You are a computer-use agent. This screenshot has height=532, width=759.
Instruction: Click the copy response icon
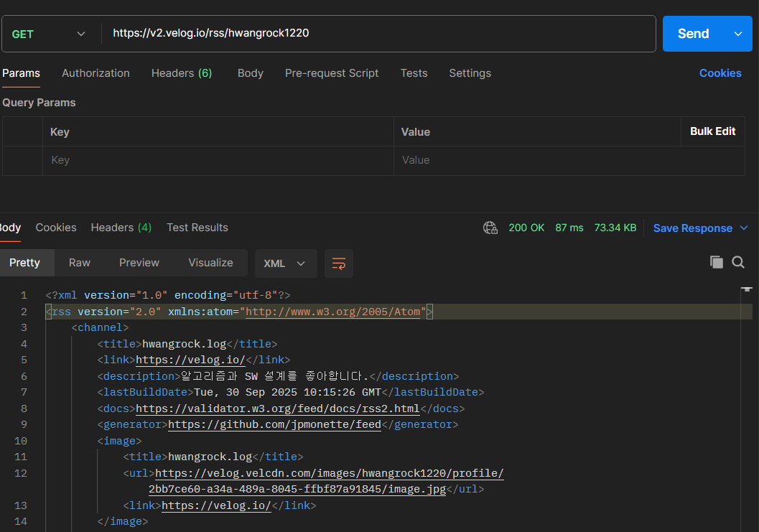point(717,262)
